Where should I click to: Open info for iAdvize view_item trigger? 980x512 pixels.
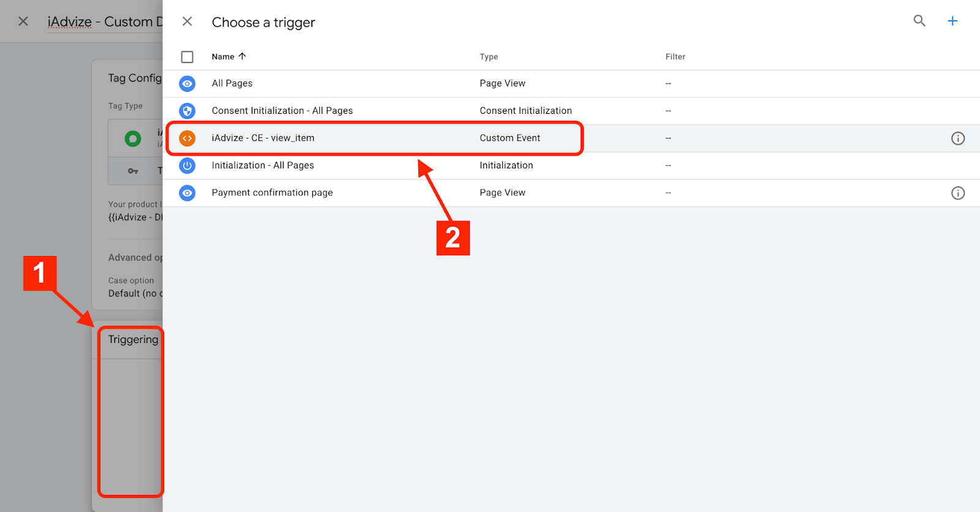pyautogui.click(x=958, y=138)
